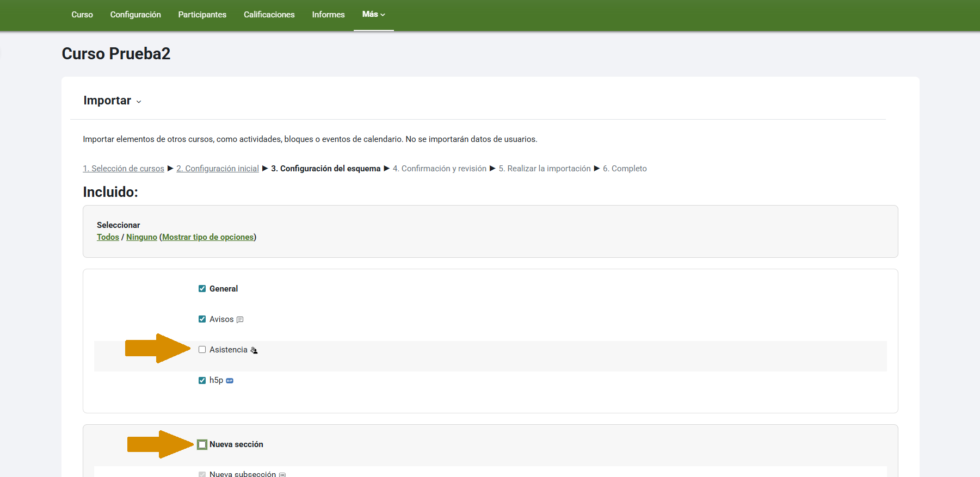This screenshot has width=980, height=477.
Task: Click the h5p activity icon
Action: click(230, 381)
